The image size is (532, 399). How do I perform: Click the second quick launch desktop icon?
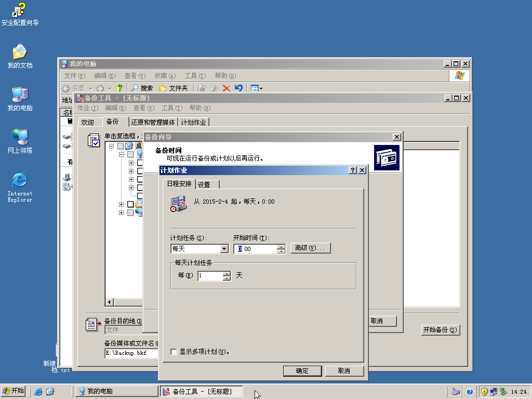[x=50, y=392]
